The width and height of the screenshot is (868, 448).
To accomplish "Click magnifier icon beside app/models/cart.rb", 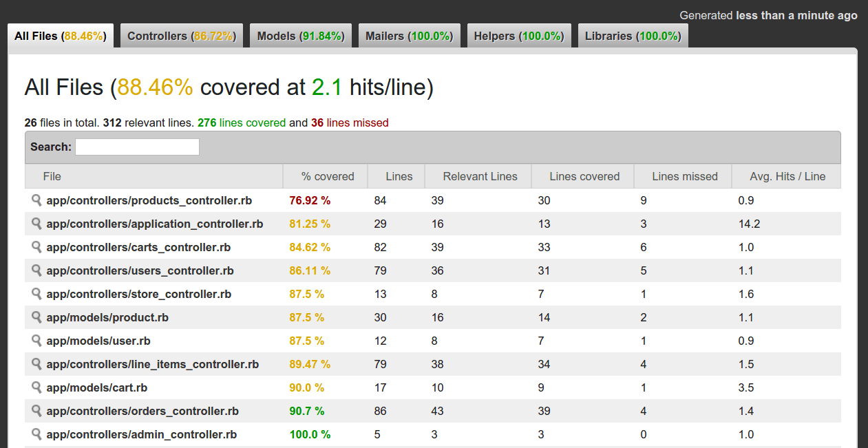I will click(36, 387).
